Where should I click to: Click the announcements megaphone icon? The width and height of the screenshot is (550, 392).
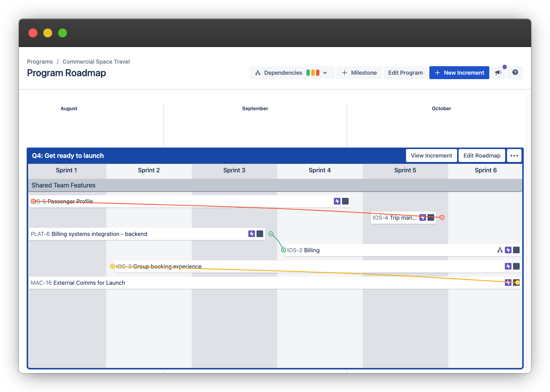(498, 72)
